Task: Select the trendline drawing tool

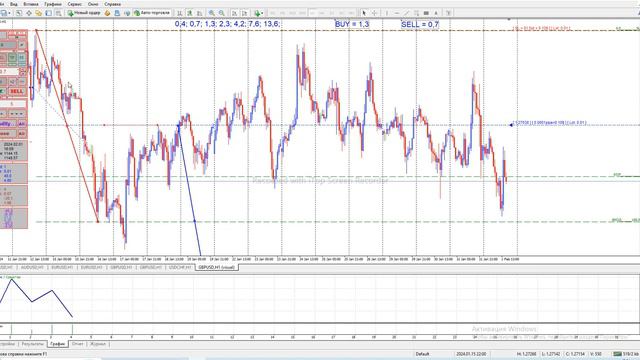Action: click(407, 13)
